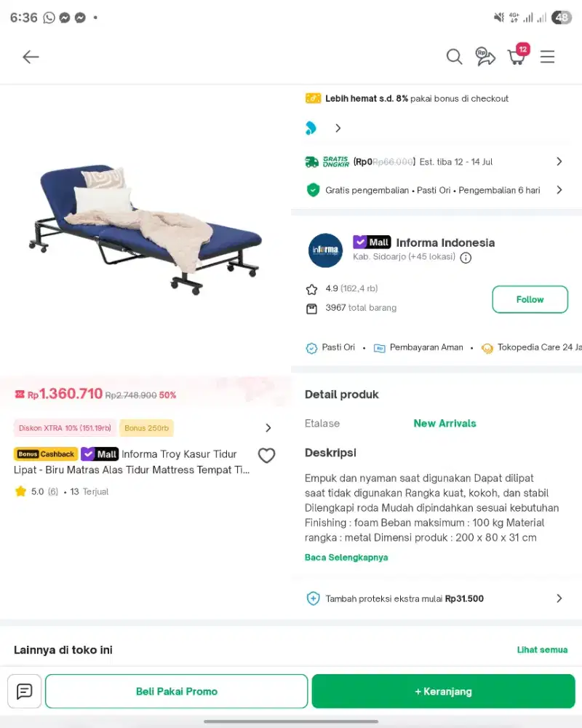Viewport: 582px width, 728px height.
Task: Expand Gratis pengembalian guarantee details
Action: pos(433,190)
